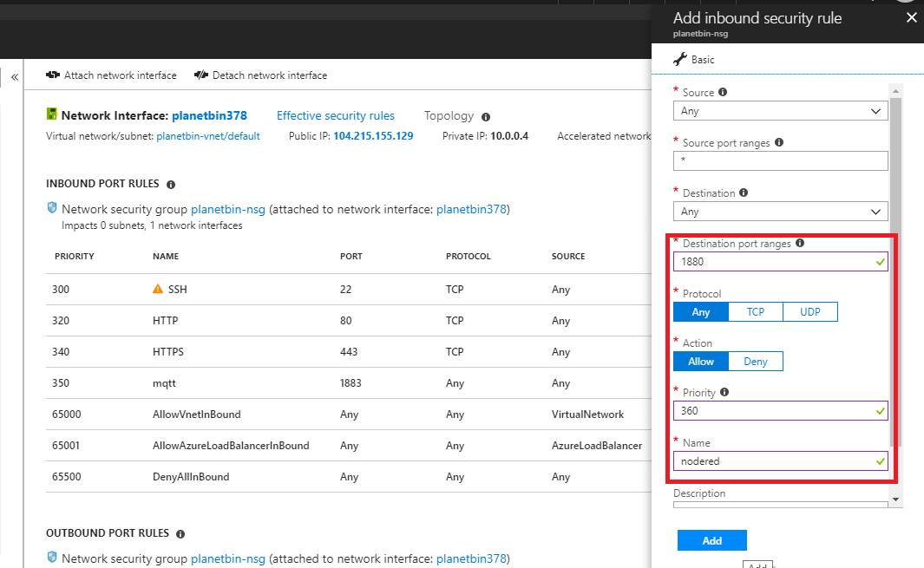924x568 pixels.
Task: Open info icon beside INBOUND PORT RULES
Action: pyautogui.click(x=171, y=185)
